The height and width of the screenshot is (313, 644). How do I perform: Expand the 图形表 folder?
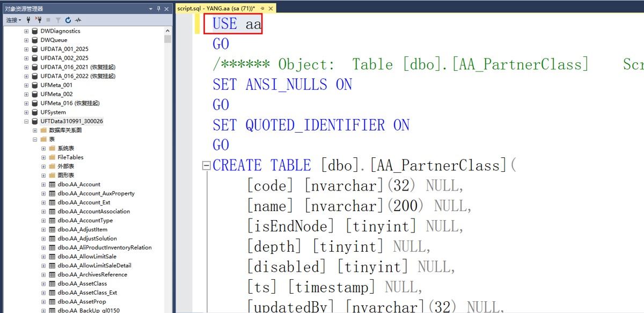click(43, 176)
